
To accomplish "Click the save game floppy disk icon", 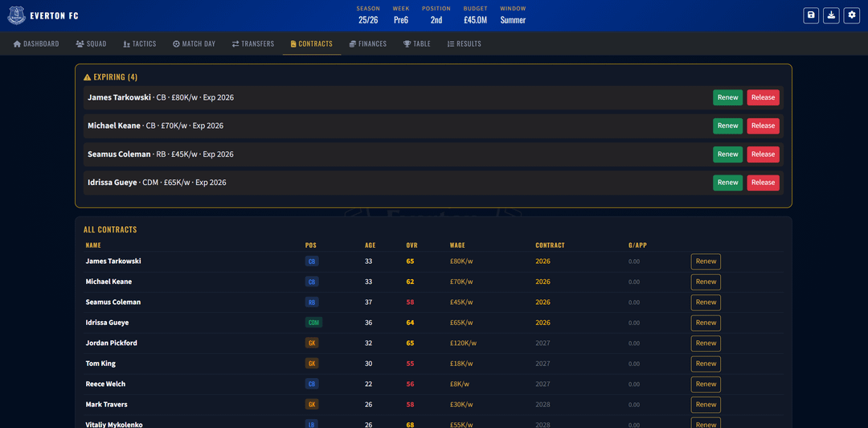I will [x=811, y=15].
